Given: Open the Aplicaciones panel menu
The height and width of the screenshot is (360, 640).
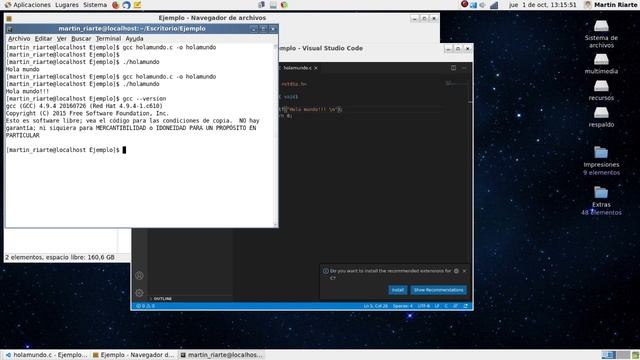Looking at the screenshot, I should [x=27, y=5].
